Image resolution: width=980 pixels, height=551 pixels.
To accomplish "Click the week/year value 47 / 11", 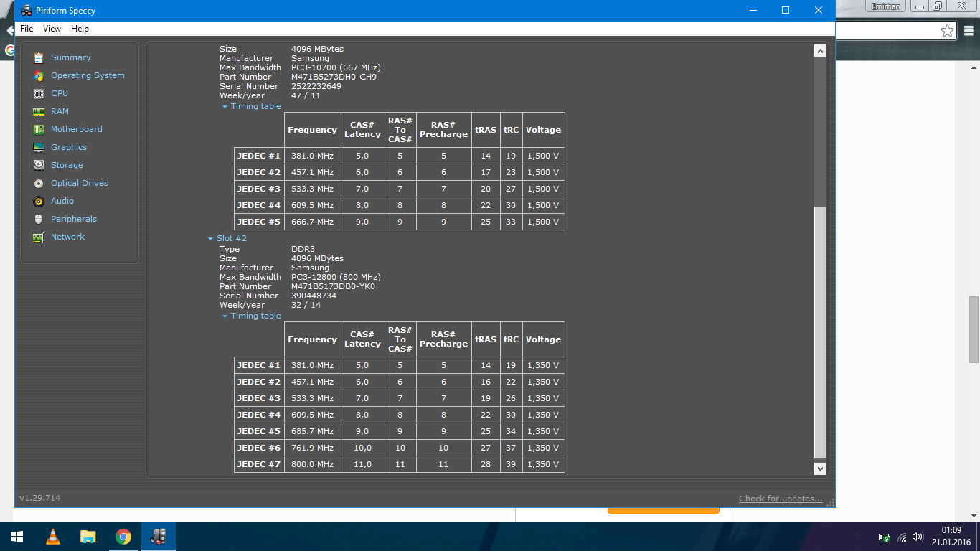I will [x=306, y=95].
